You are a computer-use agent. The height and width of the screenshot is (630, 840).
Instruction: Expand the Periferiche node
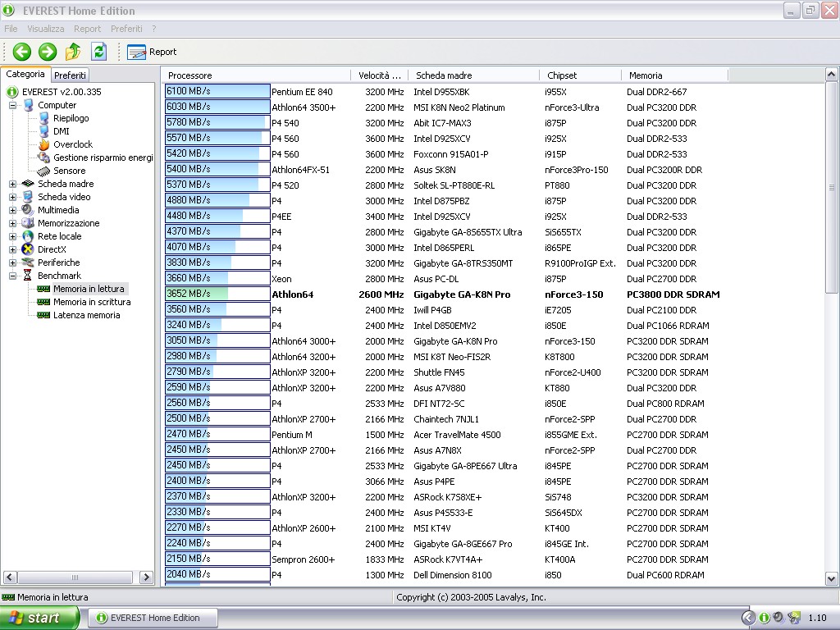12,262
